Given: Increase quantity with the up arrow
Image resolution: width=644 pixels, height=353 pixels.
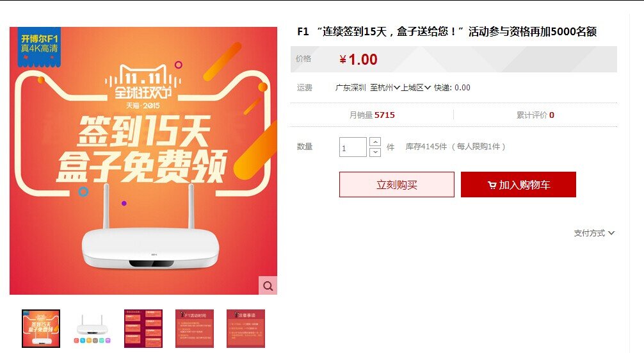Looking at the screenshot, I should pyautogui.click(x=375, y=142).
